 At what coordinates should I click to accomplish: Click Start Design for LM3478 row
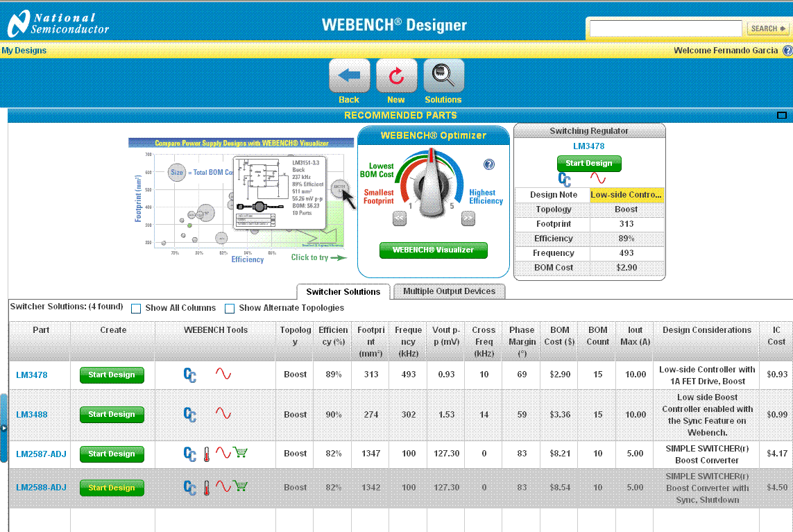pos(112,375)
